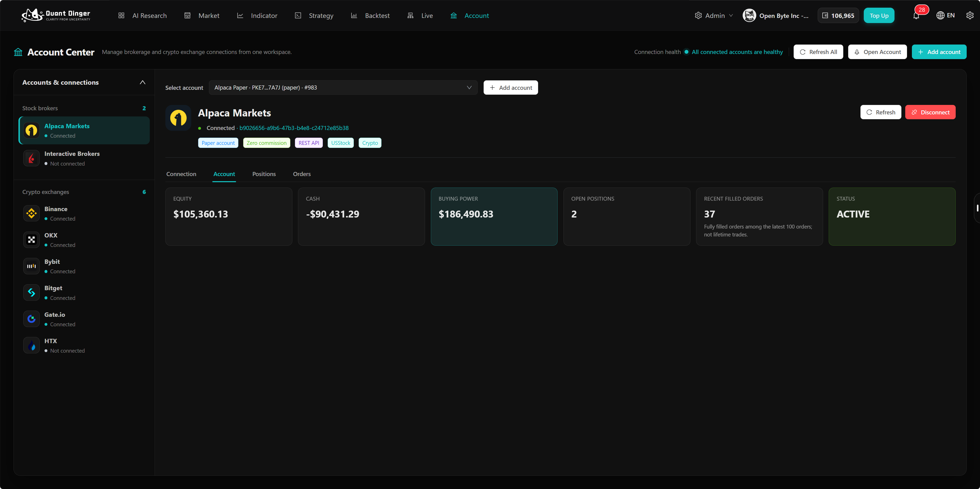Go to the Market section
The image size is (980, 489).
(202, 16)
